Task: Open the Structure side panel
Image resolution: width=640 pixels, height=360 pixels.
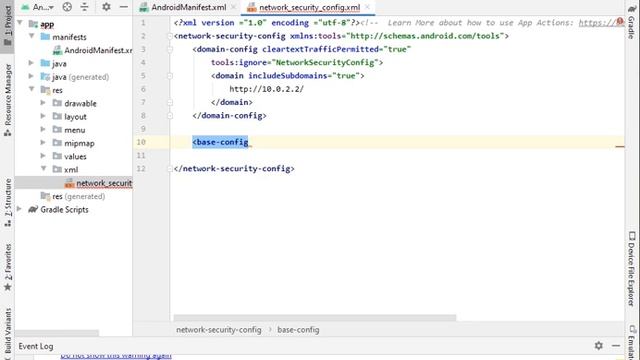Action: [7, 202]
